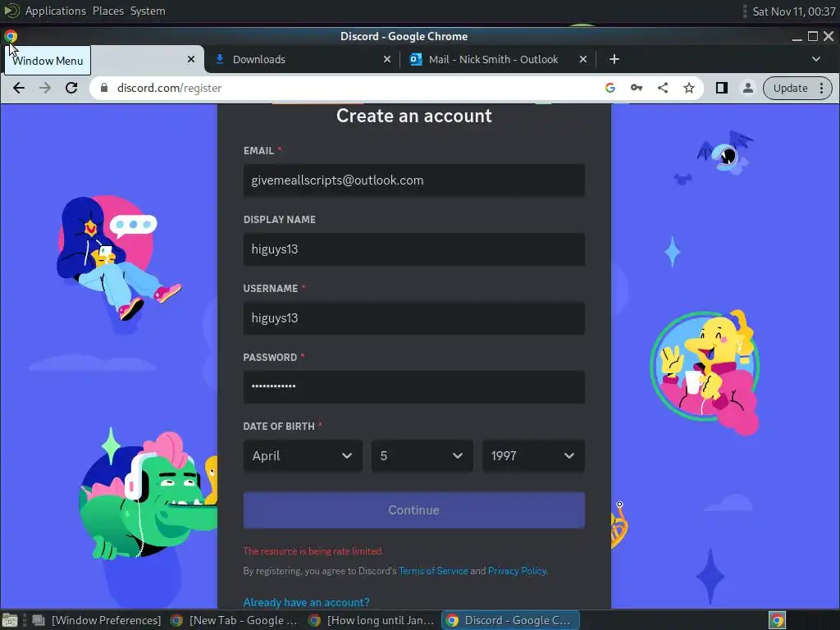Open a new tab with plus button
This screenshot has width=840, height=630.
coord(614,59)
